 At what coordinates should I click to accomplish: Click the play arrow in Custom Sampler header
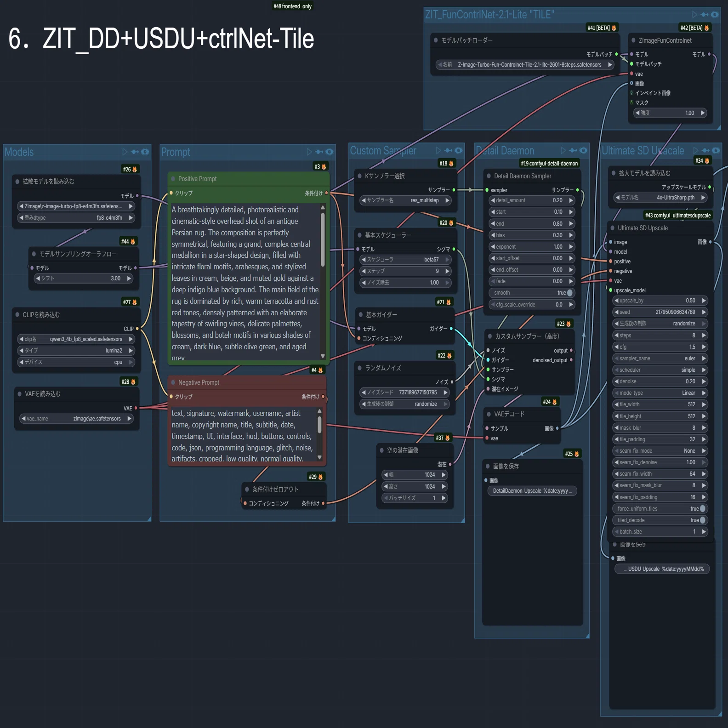coord(438,150)
